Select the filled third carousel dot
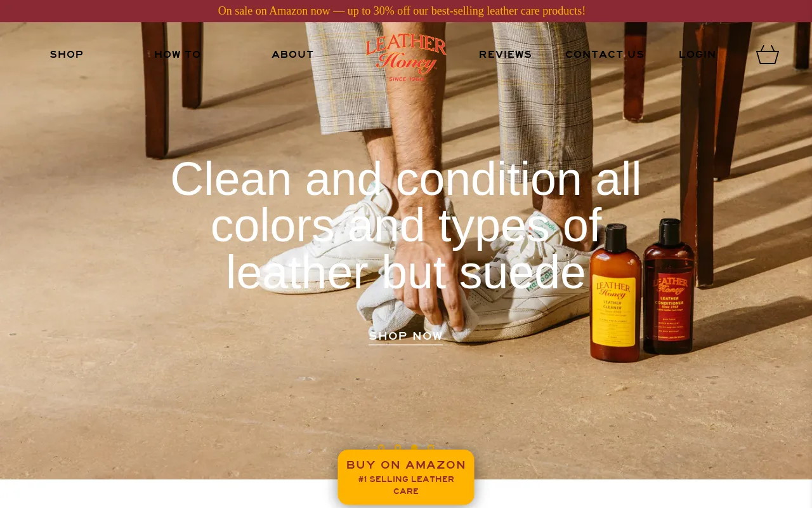 coord(414,448)
